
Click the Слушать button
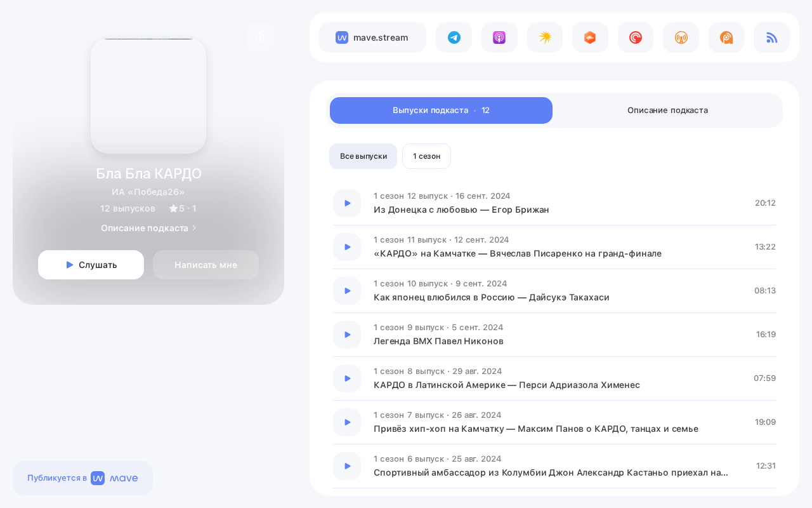[x=91, y=265]
